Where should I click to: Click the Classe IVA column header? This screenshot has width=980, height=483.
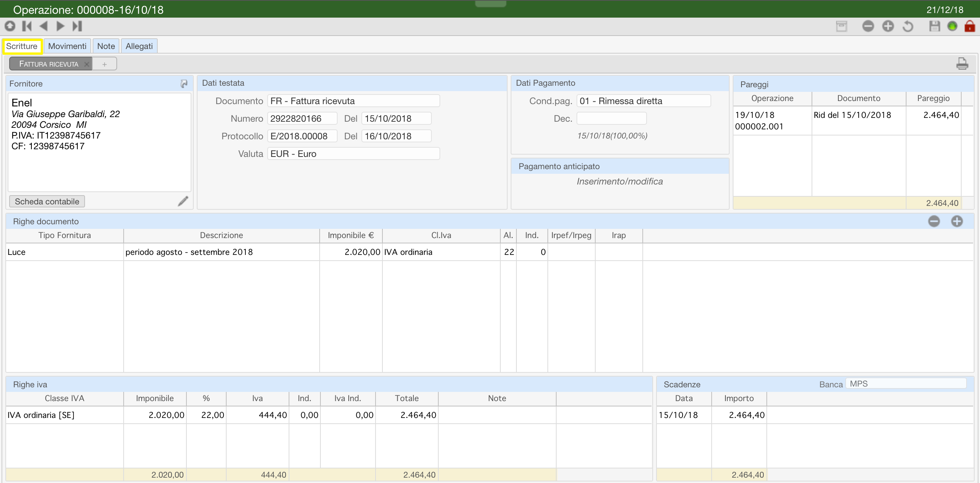click(64, 398)
